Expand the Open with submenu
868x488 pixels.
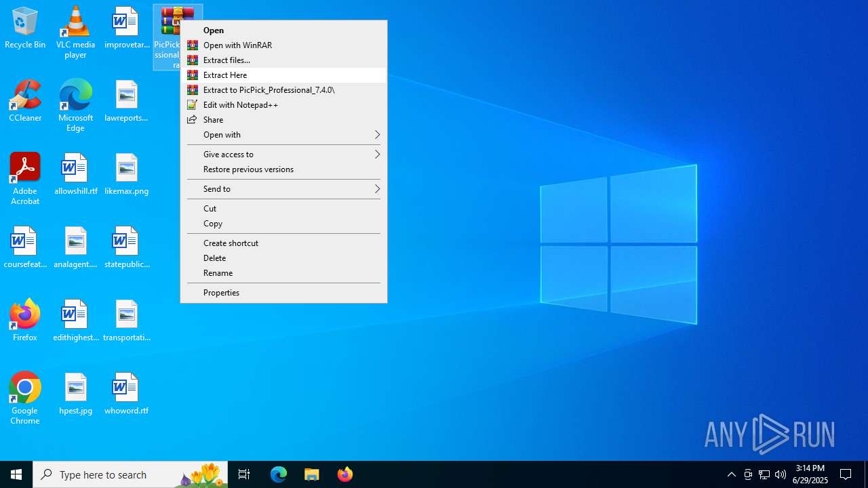[283, 135]
